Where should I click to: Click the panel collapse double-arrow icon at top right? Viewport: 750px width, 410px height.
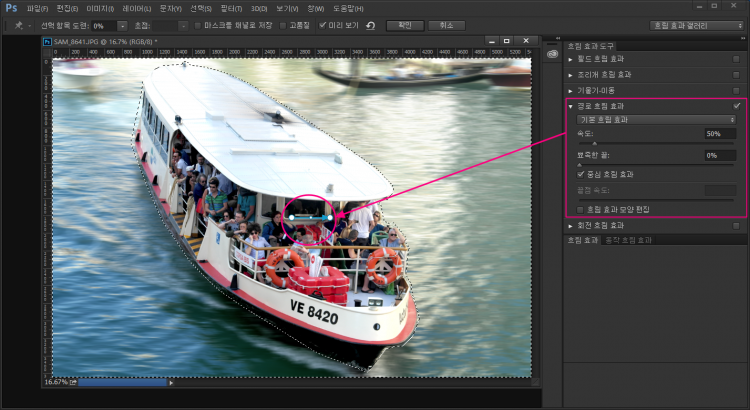pyautogui.click(x=741, y=37)
